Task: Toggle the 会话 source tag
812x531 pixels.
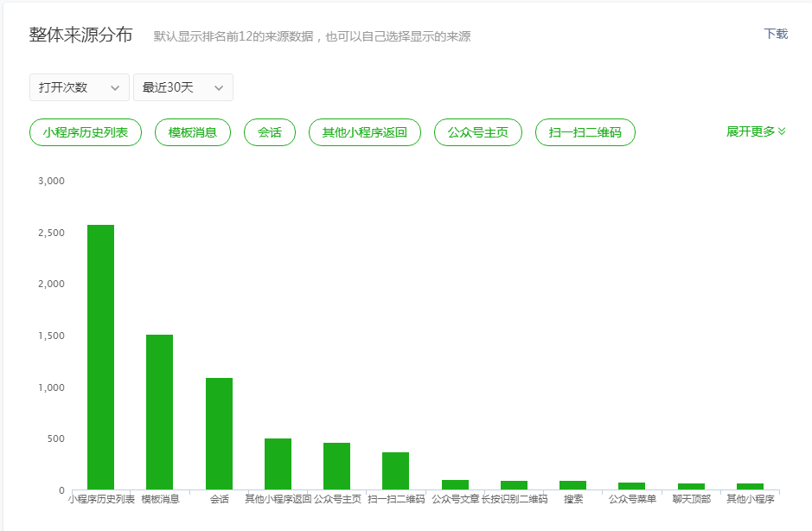Action: coord(270,132)
